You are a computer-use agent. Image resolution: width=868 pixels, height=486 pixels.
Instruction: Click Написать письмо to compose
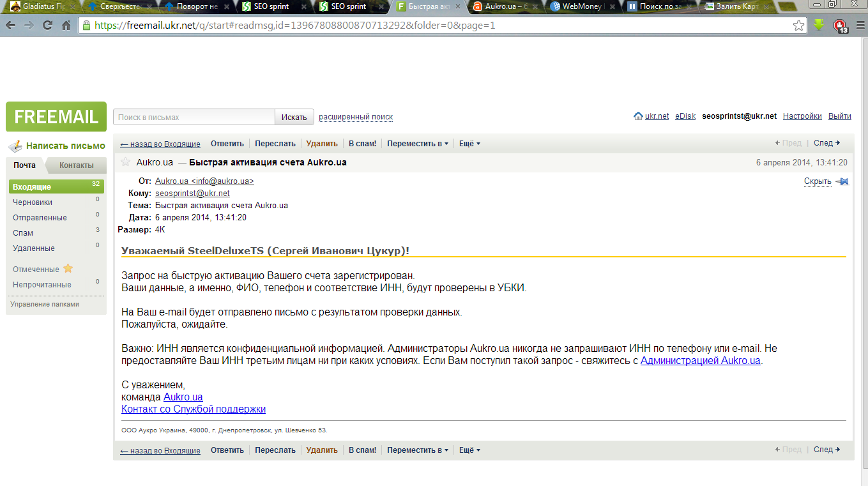point(66,146)
